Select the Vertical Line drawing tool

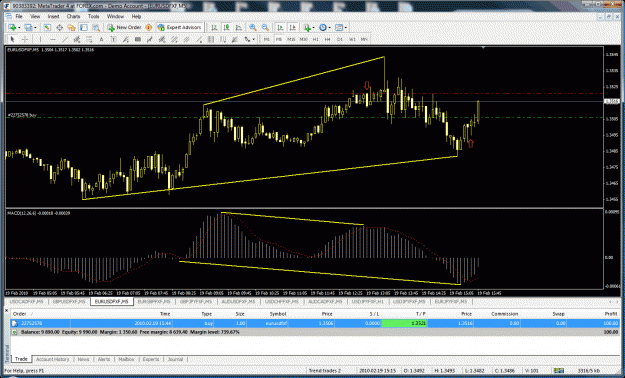click(40, 39)
